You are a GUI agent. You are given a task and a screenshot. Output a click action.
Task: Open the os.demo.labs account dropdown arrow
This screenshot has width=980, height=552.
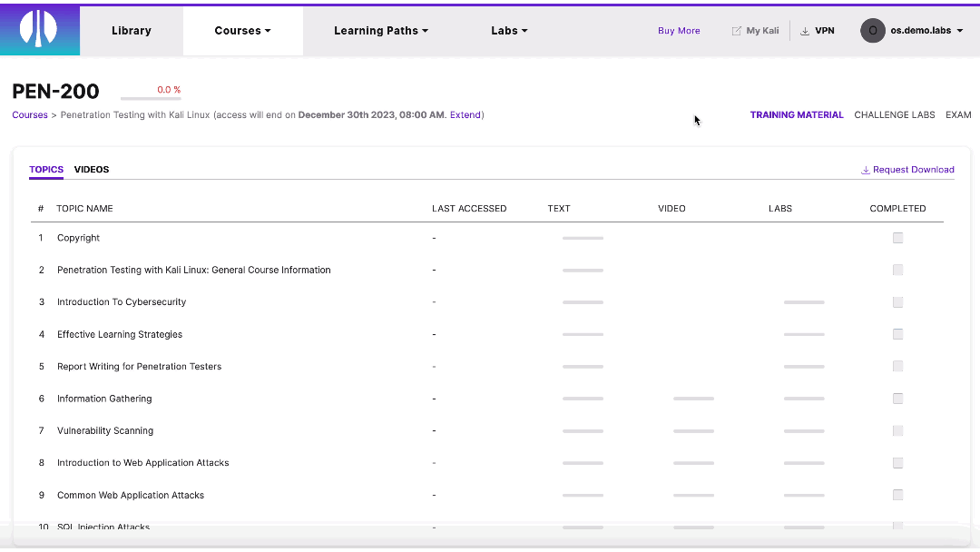[x=960, y=31]
